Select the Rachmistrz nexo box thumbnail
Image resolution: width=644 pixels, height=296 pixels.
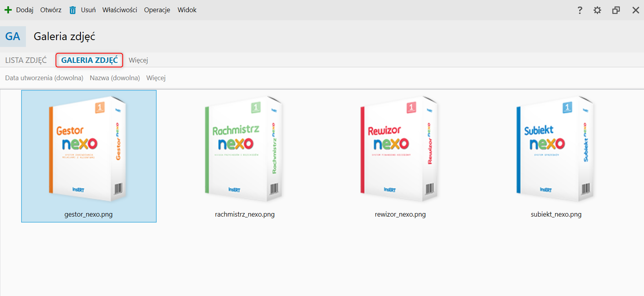(x=244, y=149)
